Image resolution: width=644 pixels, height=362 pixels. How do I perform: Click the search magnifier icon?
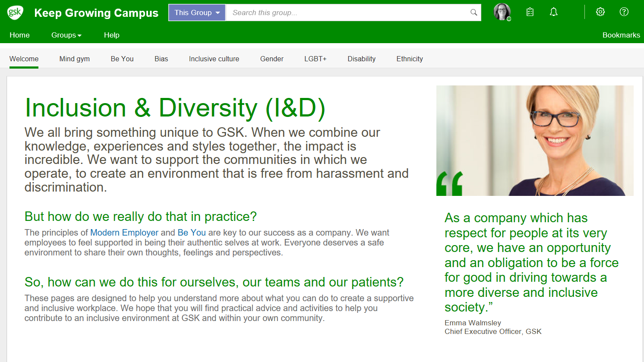pos(474,13)
